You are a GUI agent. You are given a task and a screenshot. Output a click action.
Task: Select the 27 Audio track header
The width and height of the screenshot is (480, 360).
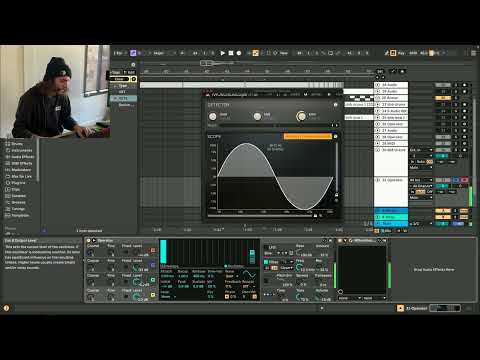click(x=391, y=131)
